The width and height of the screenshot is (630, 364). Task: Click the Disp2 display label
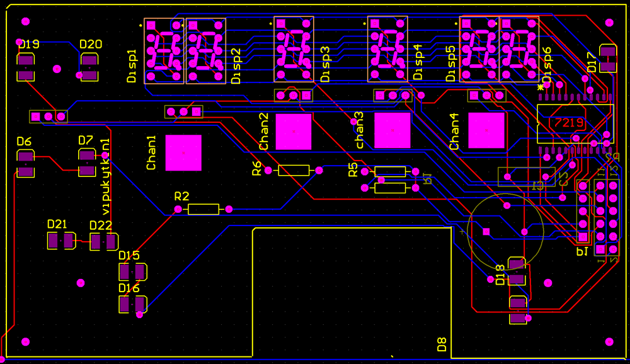tap(236, 66)
